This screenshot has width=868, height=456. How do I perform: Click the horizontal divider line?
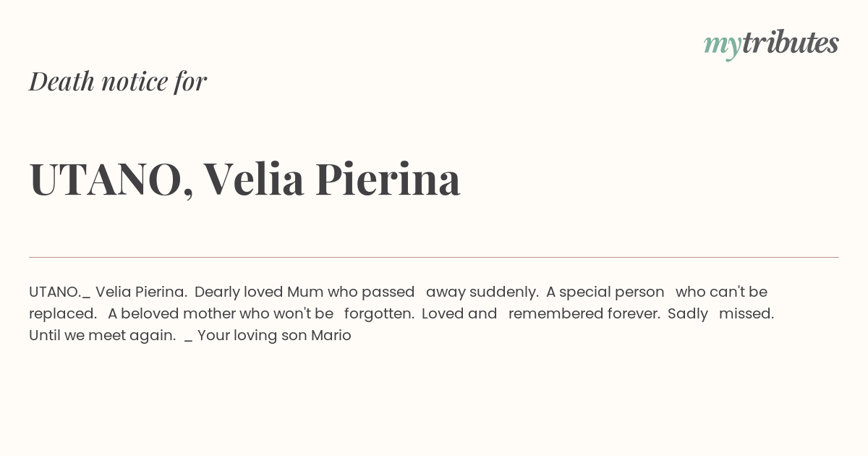tap(434, 257)
